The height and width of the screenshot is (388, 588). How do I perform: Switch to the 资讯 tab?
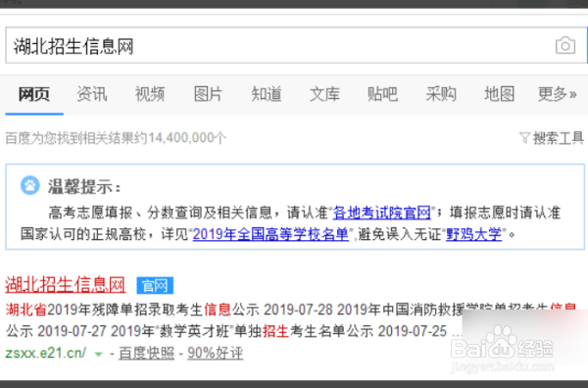point(92,94)
